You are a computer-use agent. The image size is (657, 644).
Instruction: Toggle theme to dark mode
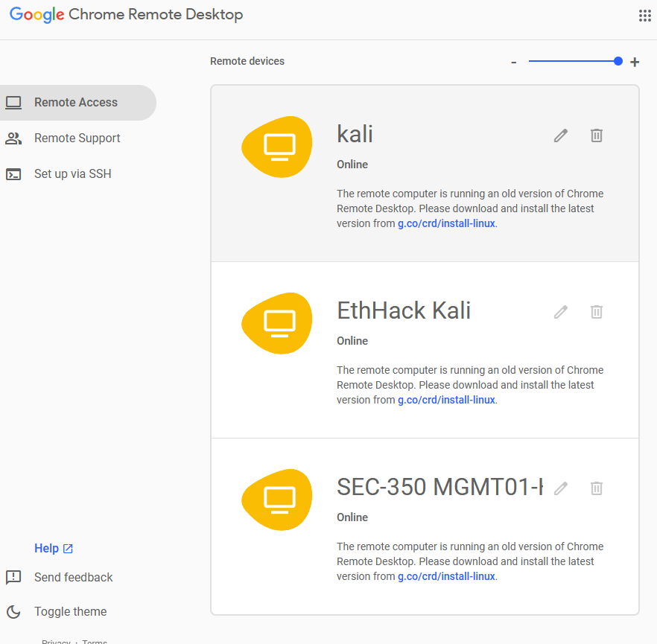[x=70, y=612]
